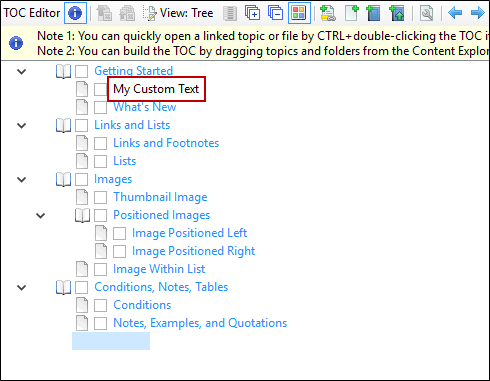Collapse the Conditions, Notes, Tables book

[22, 287]
